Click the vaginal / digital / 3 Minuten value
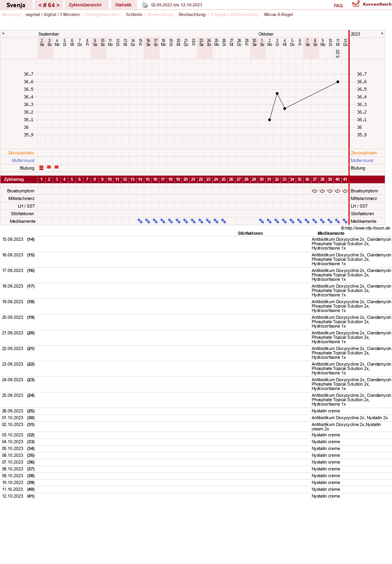 coord(52,14)
